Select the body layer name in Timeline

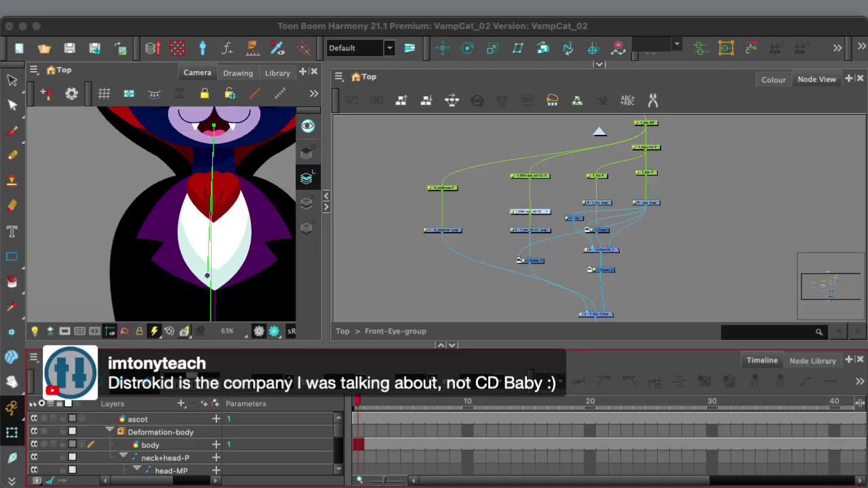[151, 445]
